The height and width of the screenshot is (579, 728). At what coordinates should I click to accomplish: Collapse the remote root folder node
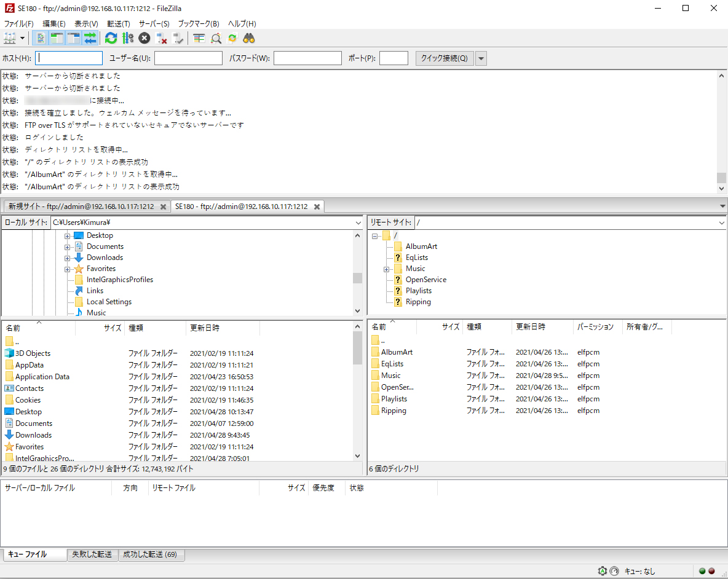[x=374, y=236]
